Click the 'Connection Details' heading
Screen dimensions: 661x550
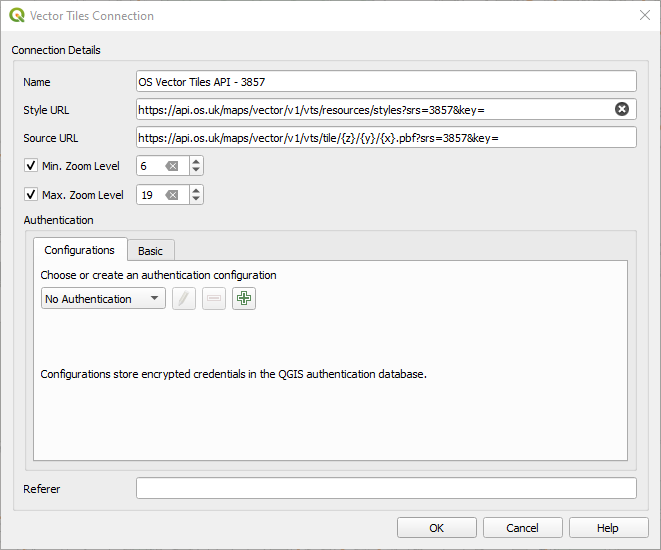pos(56,50)
